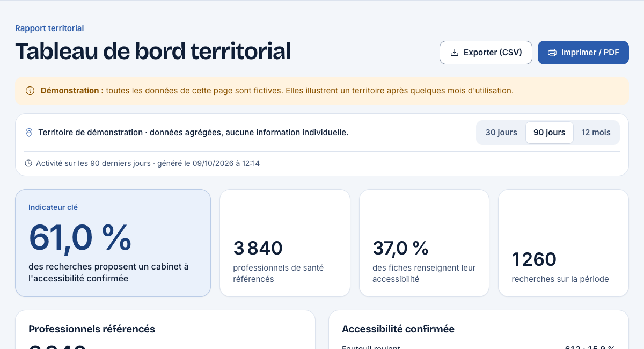
Task: Select the 30 jours period
Action: tap(501, 133)
